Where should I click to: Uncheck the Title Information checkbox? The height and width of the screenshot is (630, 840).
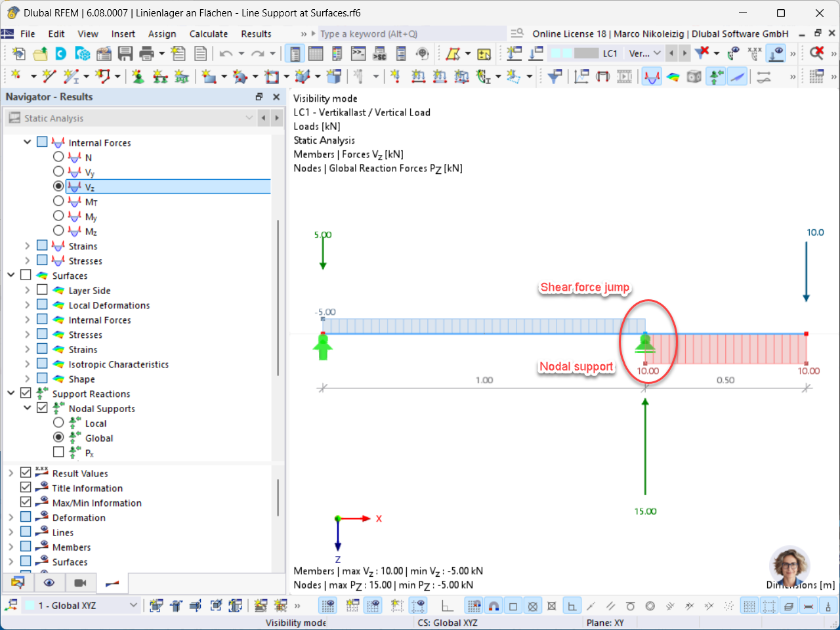[25, 488]
